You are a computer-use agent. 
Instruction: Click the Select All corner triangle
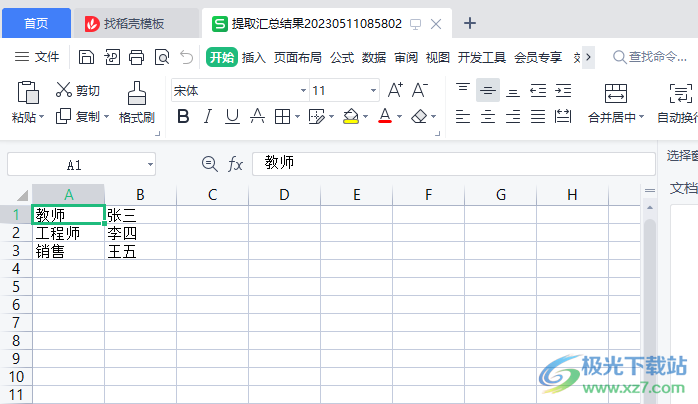point(22,195)
